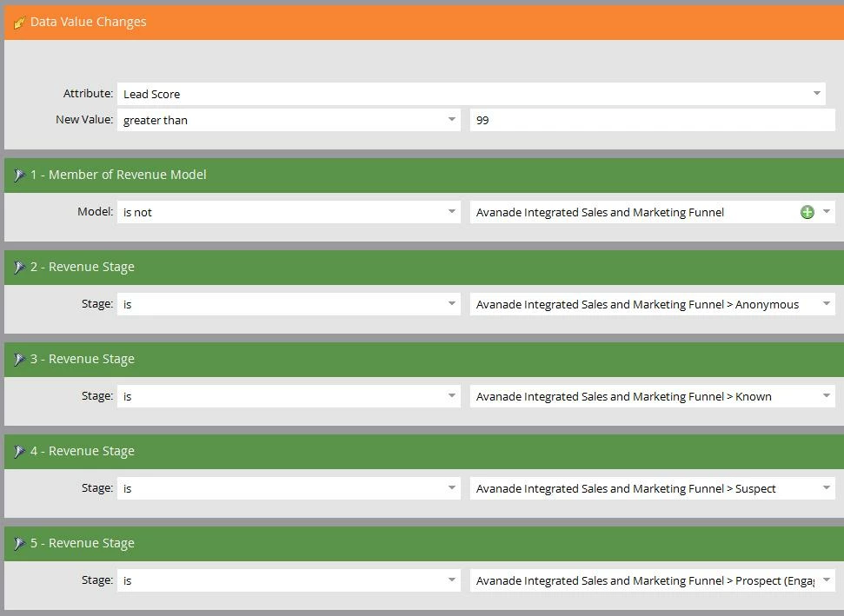Viewport: 844px width, 616px height.
Task: Click the 'Stage:' label in filter 5
Action: tap(97, 580)
